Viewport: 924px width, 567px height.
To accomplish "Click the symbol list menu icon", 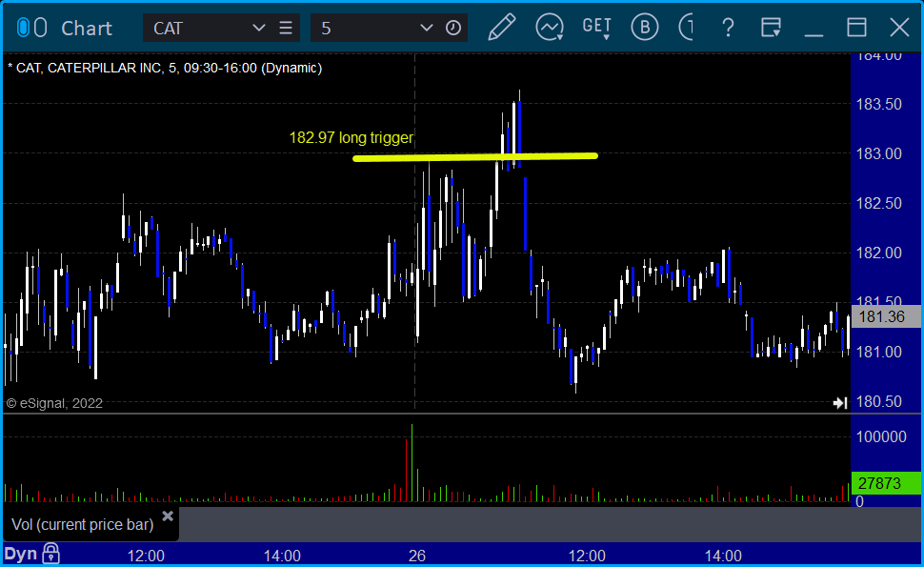I will (285, 28).
